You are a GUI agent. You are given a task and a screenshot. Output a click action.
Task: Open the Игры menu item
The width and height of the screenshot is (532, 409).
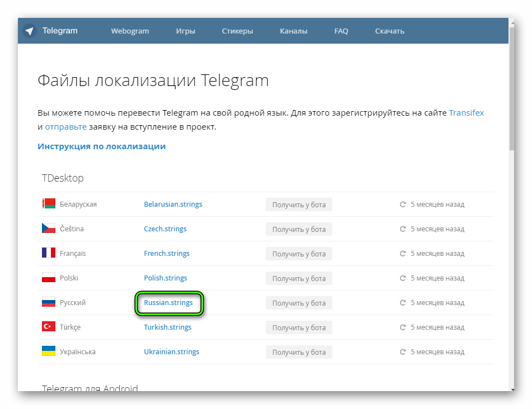point(185,31)
